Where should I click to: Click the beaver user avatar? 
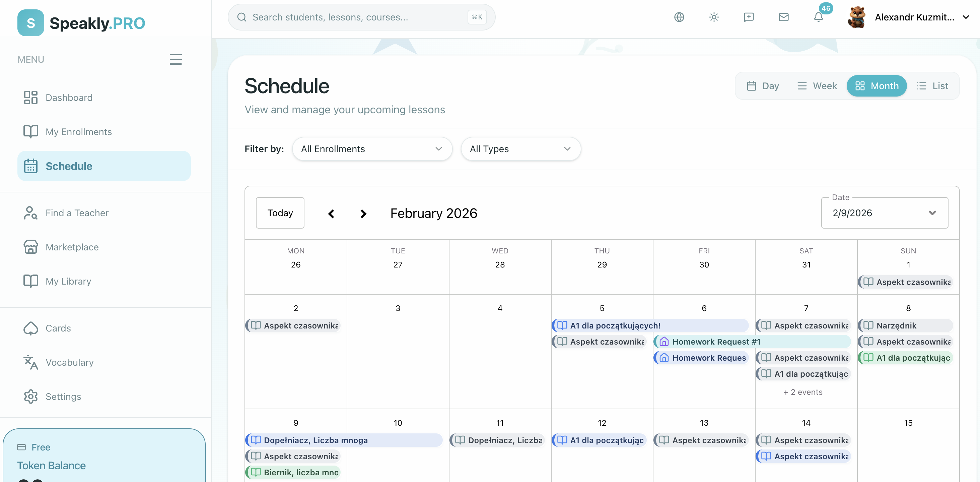[857, 17]
